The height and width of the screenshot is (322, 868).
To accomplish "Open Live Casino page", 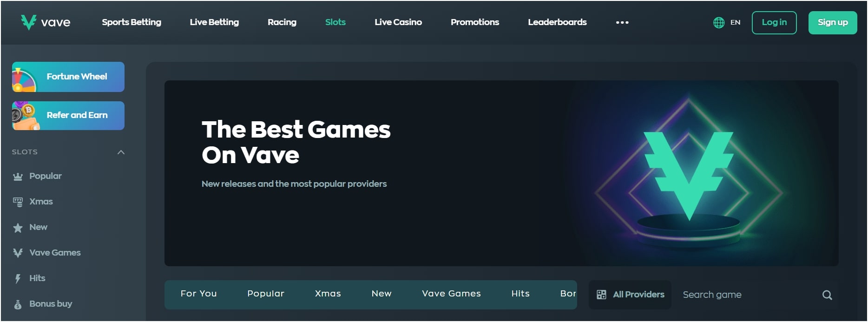I will 398,22.
